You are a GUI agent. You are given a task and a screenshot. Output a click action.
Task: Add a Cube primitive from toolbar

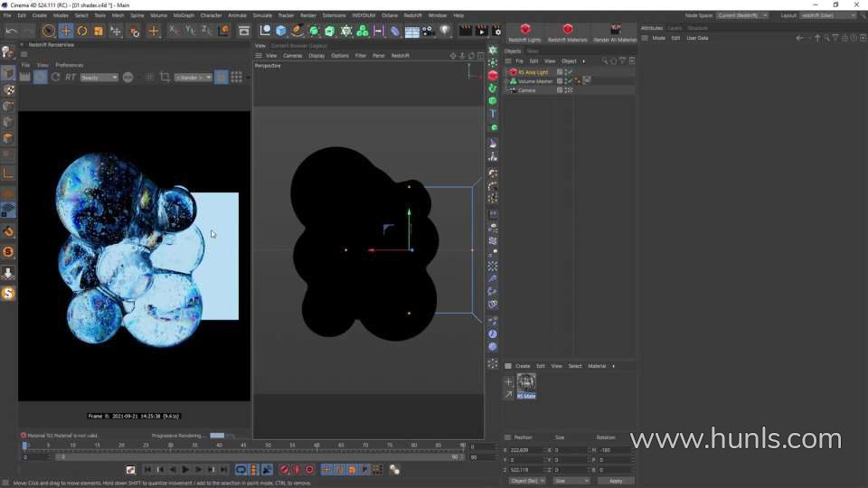click(281, 31)
